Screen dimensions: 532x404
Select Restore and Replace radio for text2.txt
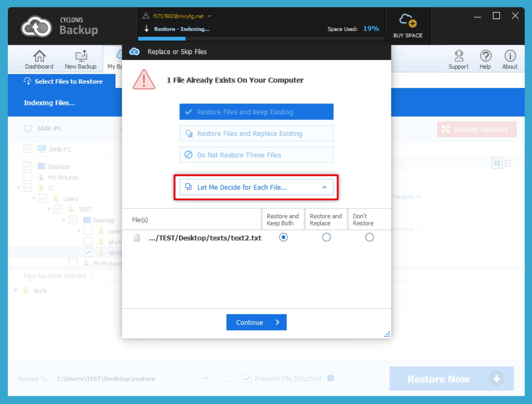[326, 237]
